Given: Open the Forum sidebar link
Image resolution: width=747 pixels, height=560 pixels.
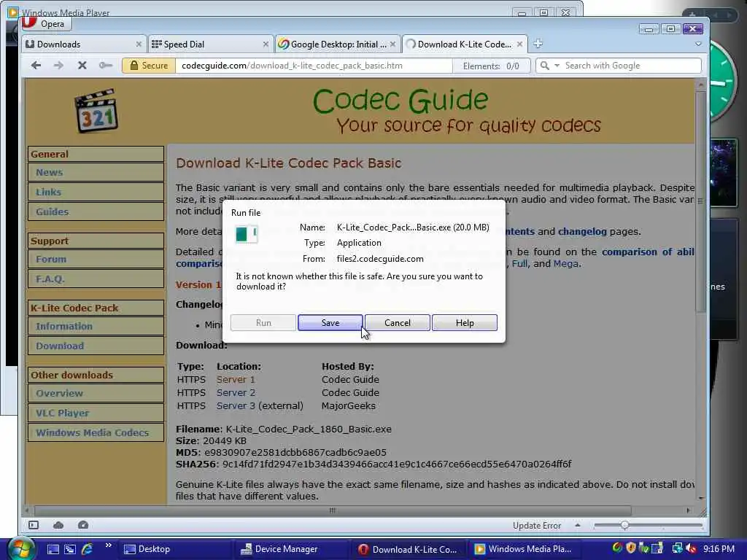Looking at the screenshot, I should click(51, 259).
